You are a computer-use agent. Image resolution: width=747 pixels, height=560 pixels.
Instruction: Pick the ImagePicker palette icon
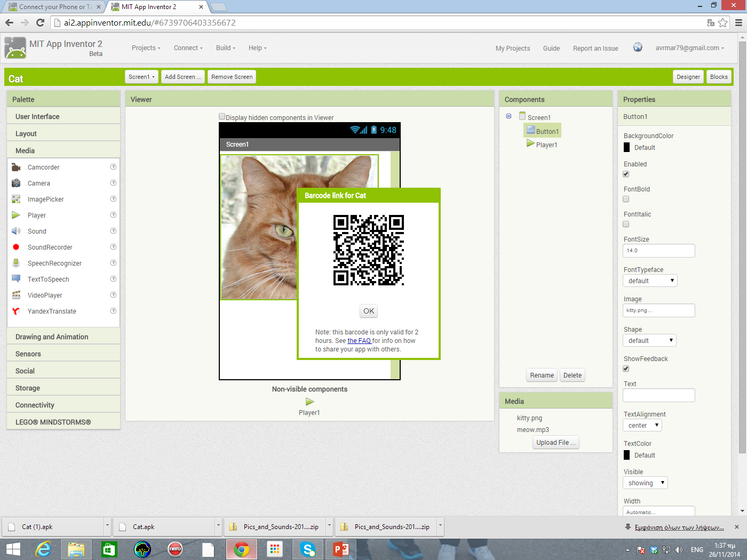[x=16, y=199]
